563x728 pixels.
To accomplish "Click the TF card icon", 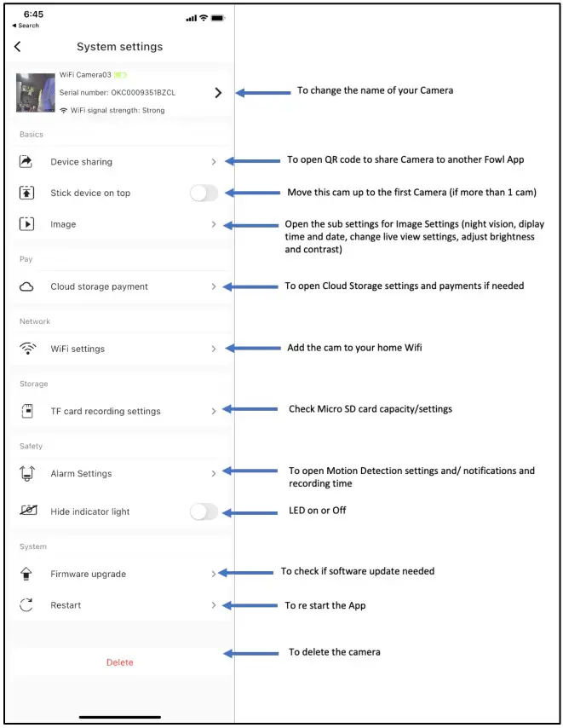I will [x=26, y=411].
